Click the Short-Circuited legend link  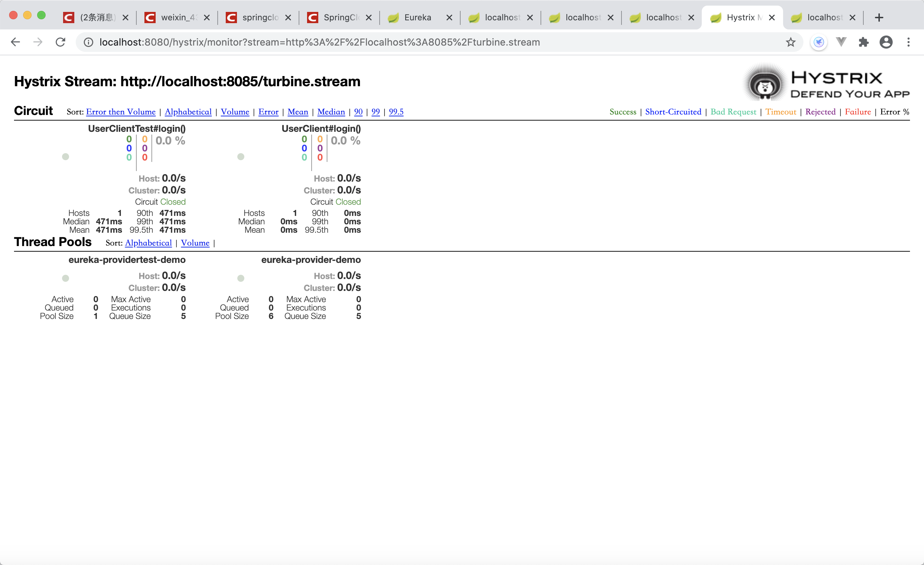pyautogui.click(x=673, y=112)
